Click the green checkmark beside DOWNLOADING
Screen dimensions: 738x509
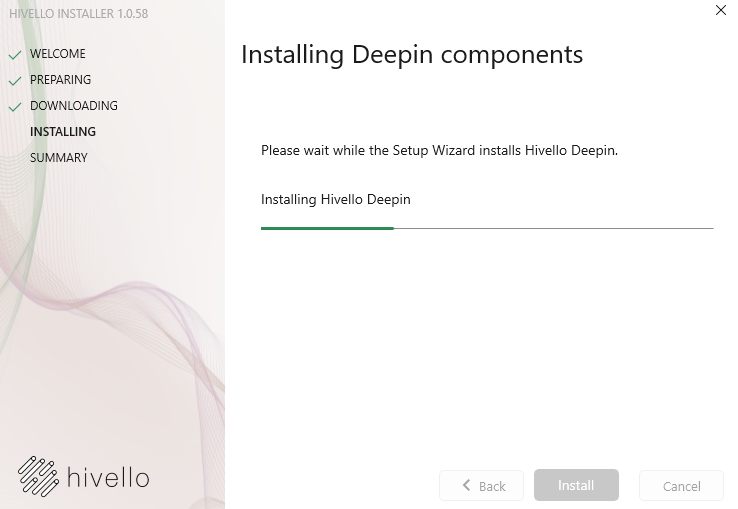point(15,107)
